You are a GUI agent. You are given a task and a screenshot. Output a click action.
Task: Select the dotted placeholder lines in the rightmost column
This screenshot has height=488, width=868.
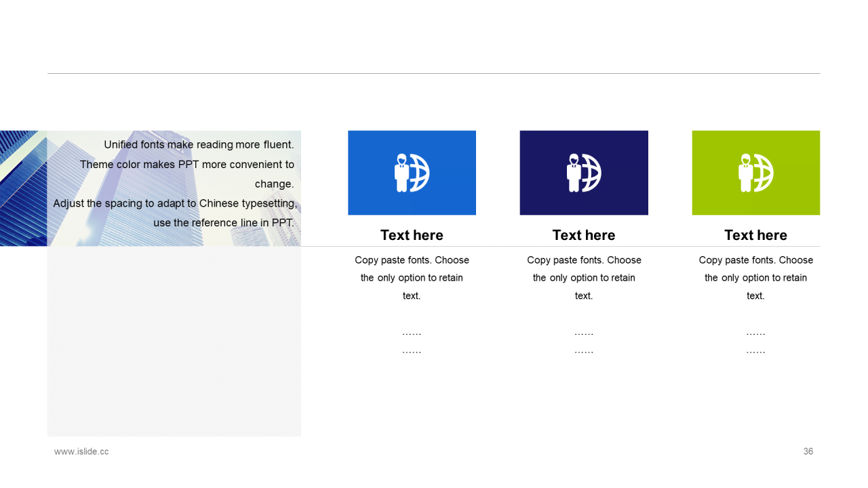755,342
